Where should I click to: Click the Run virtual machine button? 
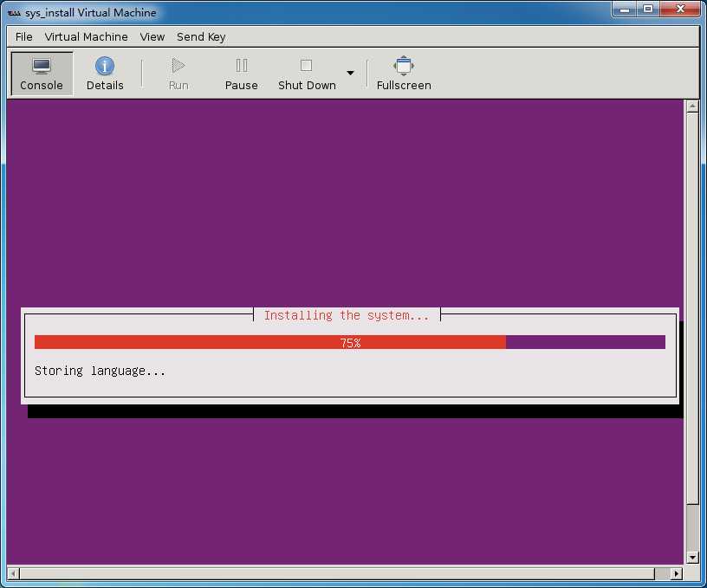[x=178, y=74]
